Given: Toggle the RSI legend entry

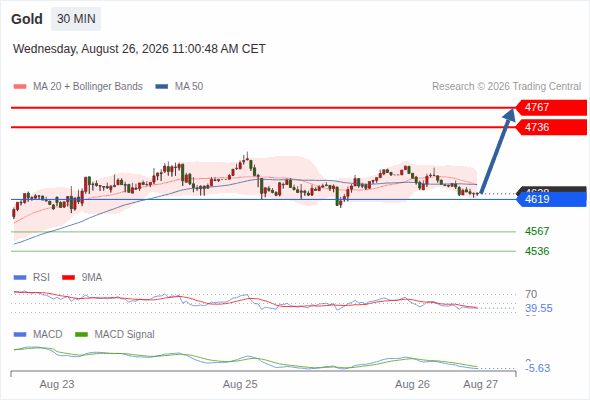Looking at the screenshot, I should (x=32, y=277).
